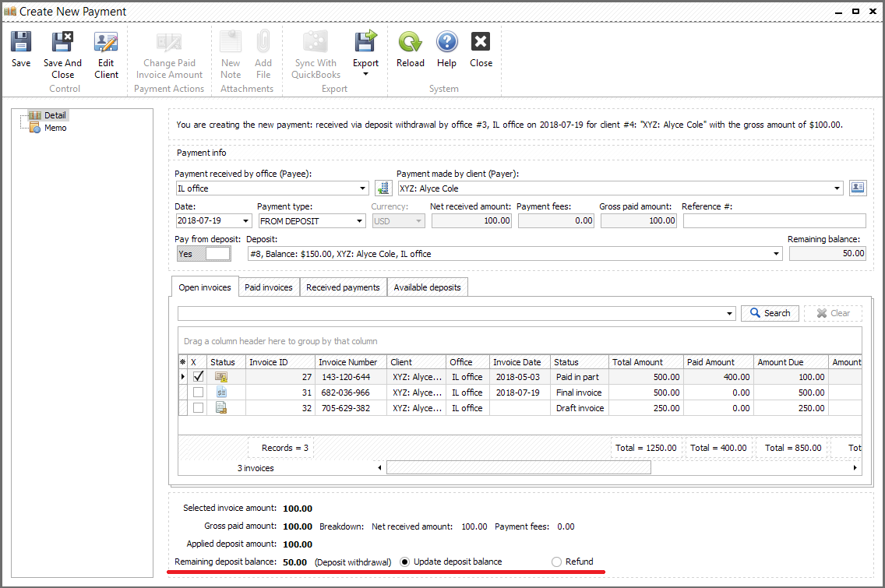Click the Reference # input field

774,221
